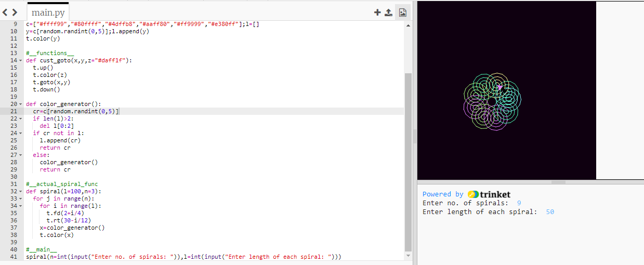Fold the if len(l)>2 block at line 22
Image resolution: width=644 pixels, height=265 pixels.
(x=20, y=118)
